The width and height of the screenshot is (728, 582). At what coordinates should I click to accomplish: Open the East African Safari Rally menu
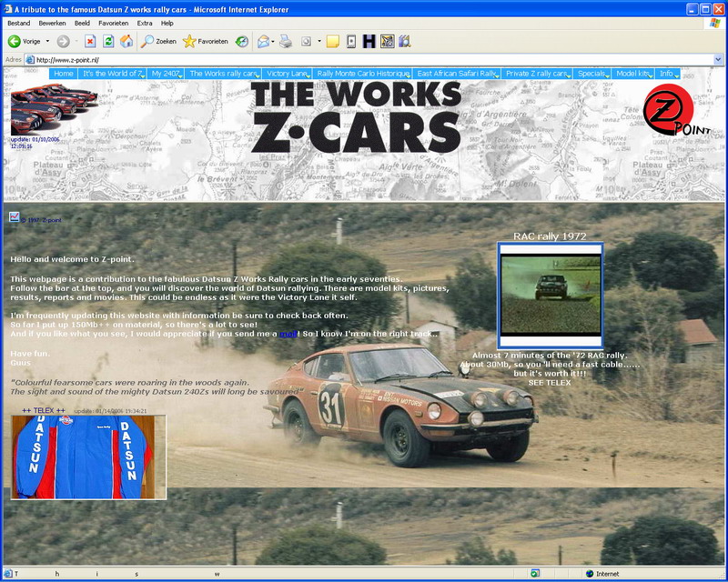pyautogui.click(x=457, y=74)
